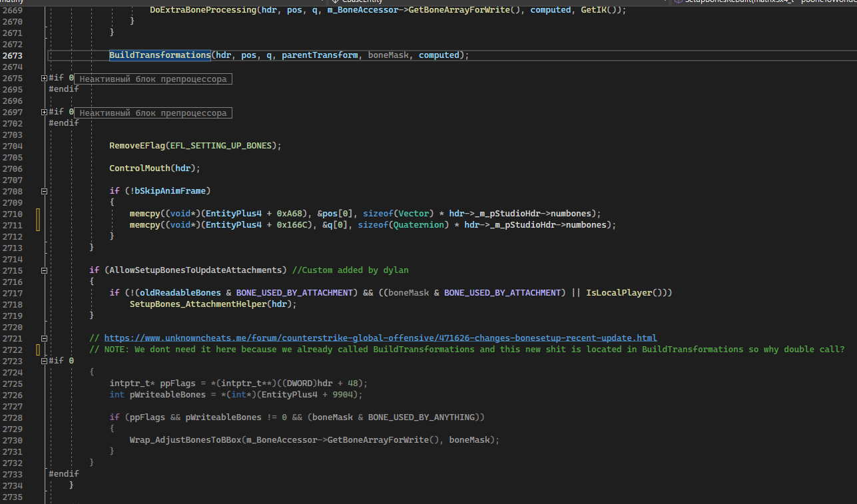
Task: Click Wrap_AdjustBonesToBBox on line 2730
Action: pyautogui.click(x=185, y=440)
